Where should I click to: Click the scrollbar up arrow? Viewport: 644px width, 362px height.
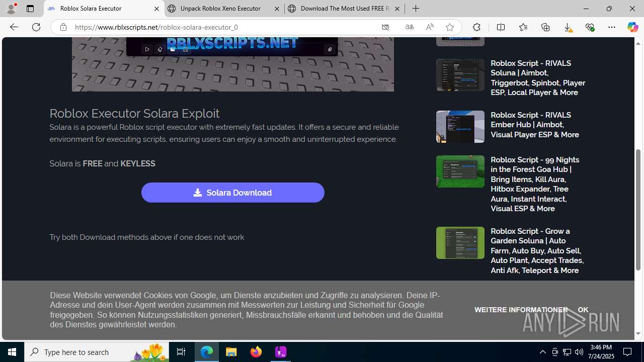click(638, 43)
